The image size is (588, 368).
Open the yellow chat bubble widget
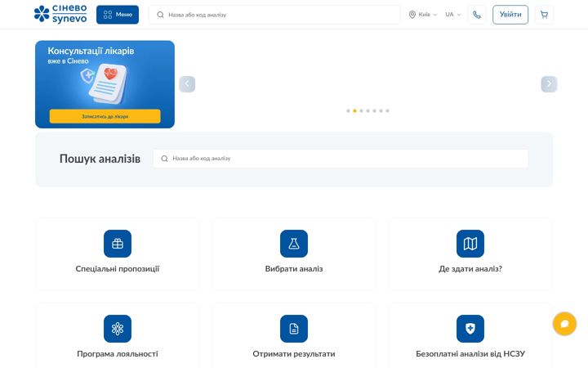564,324
